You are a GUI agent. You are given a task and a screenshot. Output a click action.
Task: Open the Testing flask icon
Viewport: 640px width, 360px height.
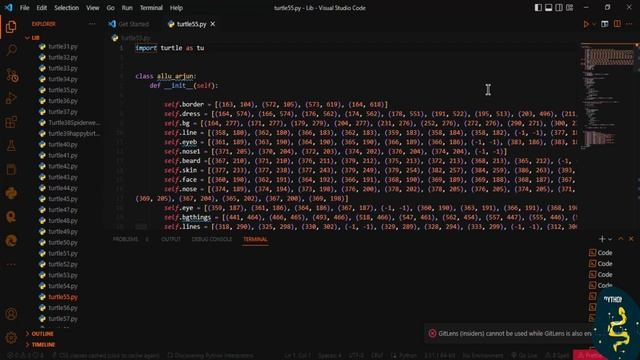tap(11, 145)
